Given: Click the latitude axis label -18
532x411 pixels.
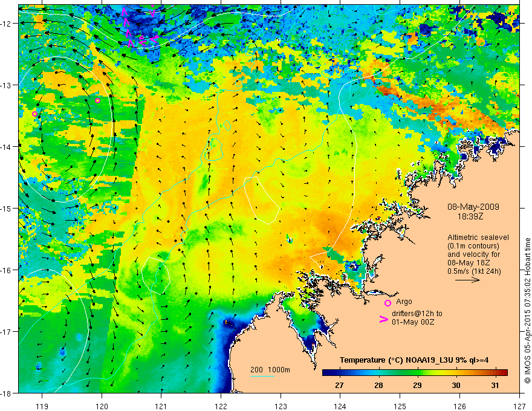Looking at the screenshot, I should (7, 393).
